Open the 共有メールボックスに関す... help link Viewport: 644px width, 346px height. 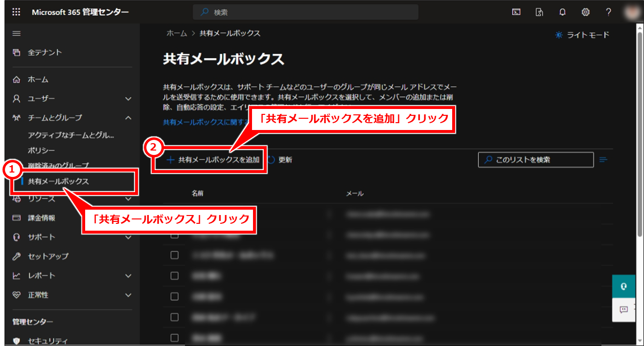[206, 122]
